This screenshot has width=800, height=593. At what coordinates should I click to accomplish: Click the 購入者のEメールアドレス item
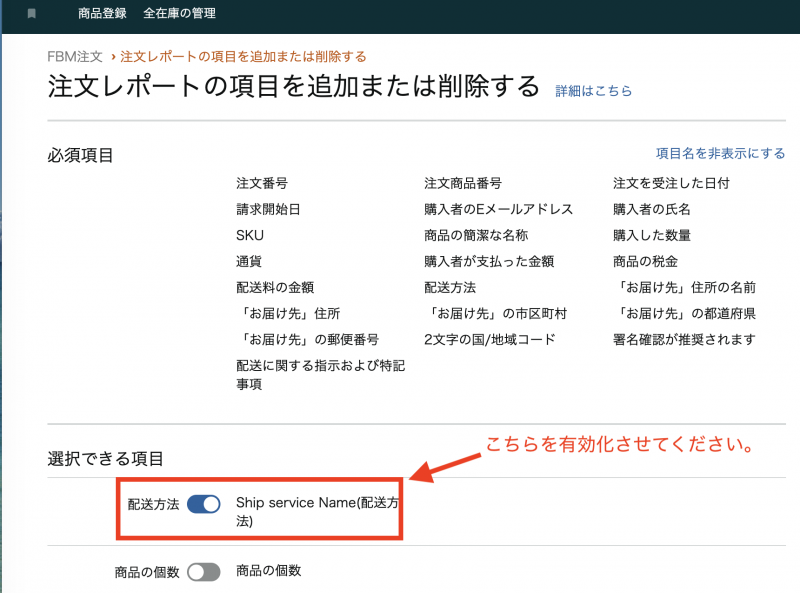click(498, 210)
